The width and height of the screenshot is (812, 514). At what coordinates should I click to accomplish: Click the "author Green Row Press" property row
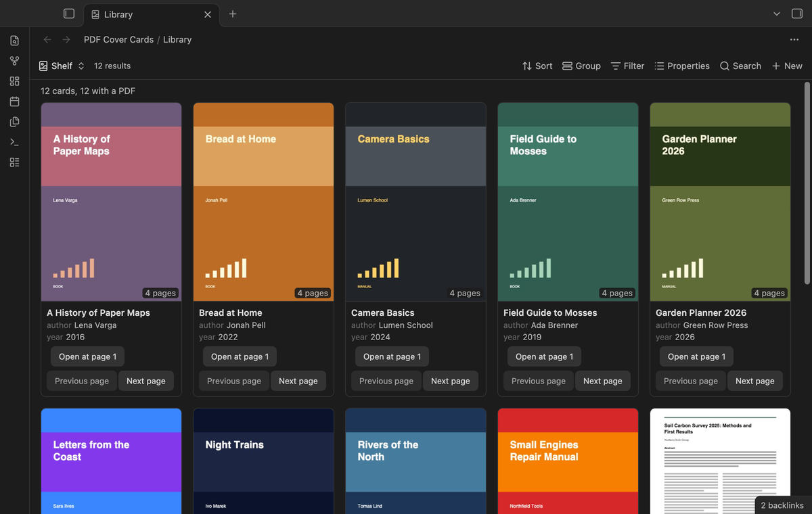point(702,325)
